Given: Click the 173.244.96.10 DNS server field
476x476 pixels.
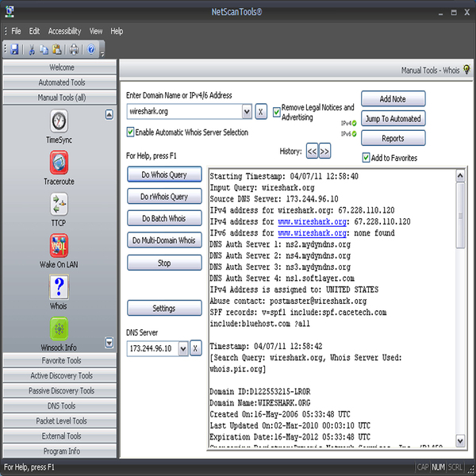Looking at the screenshot, I should tap(152, 348).
